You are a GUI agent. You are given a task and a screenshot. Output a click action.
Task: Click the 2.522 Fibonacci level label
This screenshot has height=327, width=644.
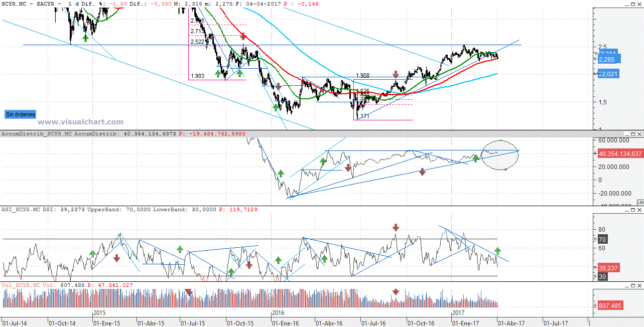point(198,42)
